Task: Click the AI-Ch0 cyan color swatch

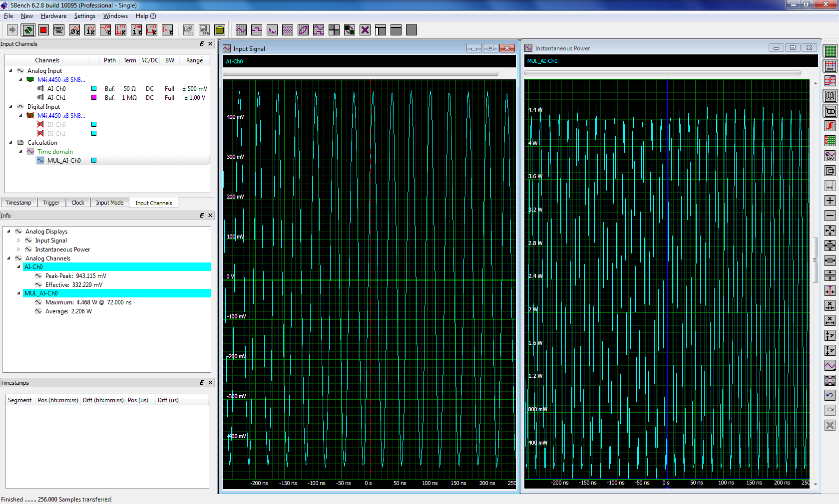Action: coord(94,89)
